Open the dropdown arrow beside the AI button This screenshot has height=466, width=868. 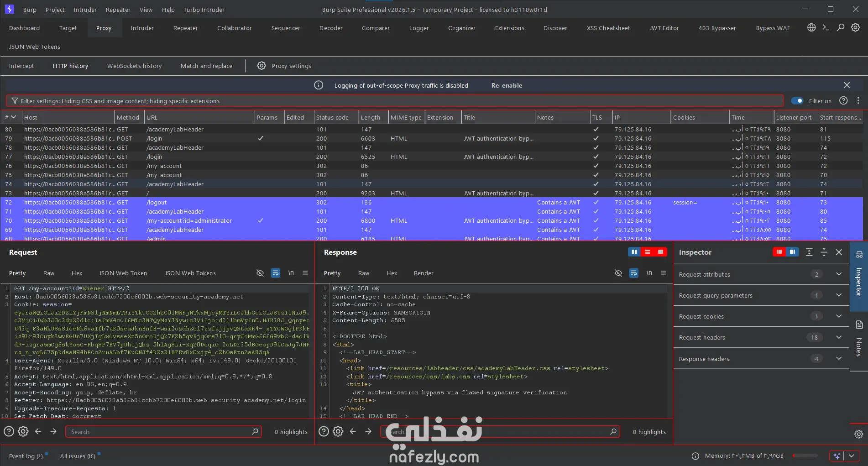click(x=852, y=456)
